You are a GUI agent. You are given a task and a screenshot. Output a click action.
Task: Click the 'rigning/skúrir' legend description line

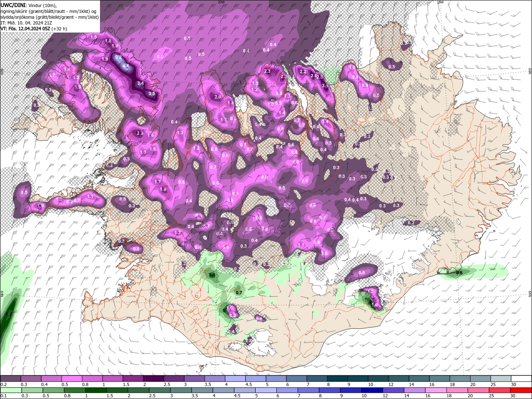click(48, 11)
